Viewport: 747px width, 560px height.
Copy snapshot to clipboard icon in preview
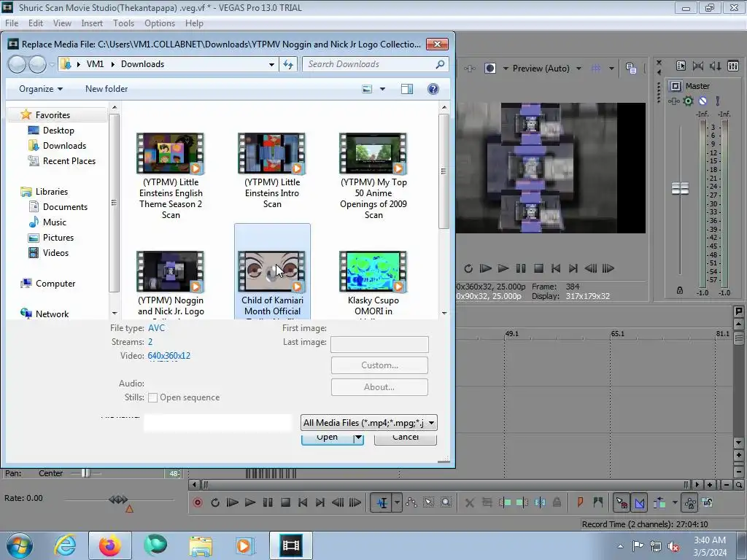coord(631,68)
